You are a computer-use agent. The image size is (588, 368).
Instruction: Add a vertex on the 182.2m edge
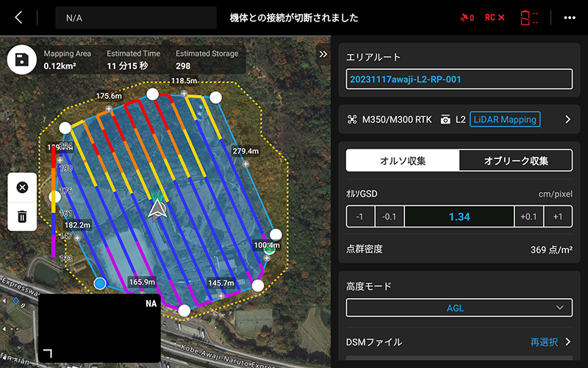pos(77,238)
